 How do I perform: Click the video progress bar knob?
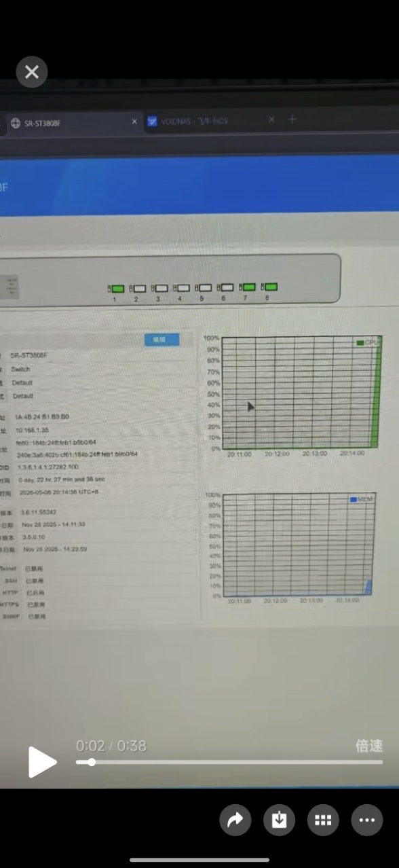click(x=92, y=762)
